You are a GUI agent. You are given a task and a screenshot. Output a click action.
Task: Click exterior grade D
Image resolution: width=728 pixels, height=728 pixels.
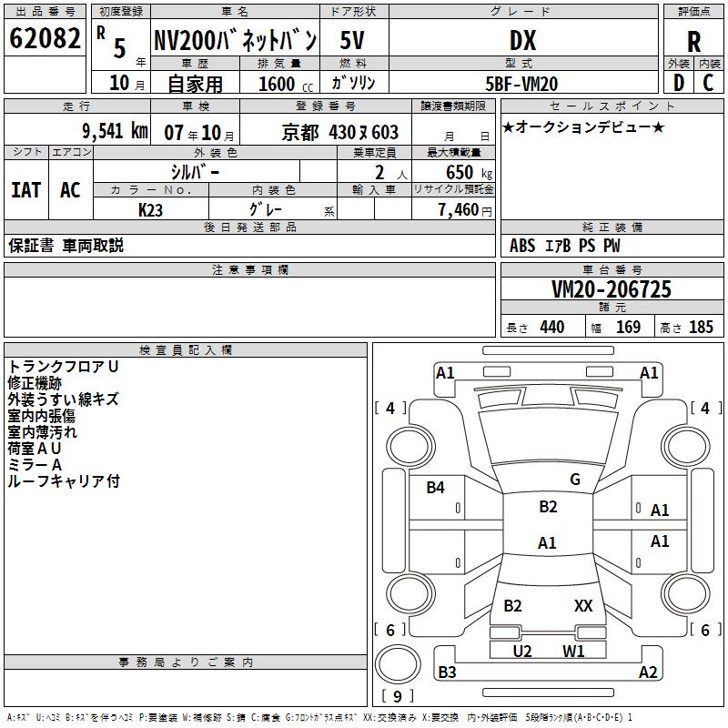click(679, 83)
